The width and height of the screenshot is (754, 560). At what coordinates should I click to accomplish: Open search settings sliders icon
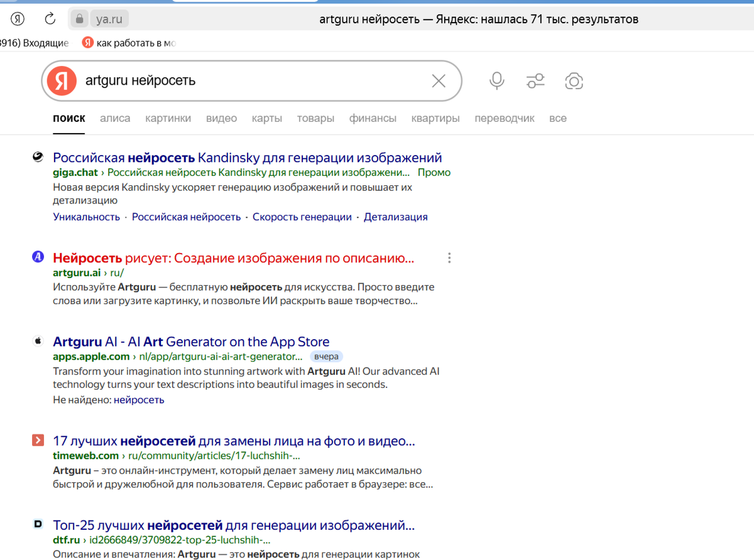pos(535,81)
